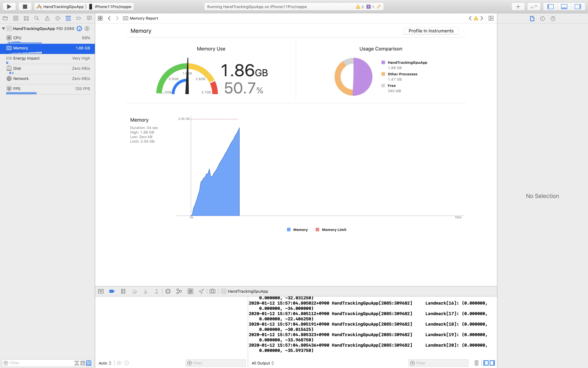Show the Quick Help inspector

click(x=553, y=19)
